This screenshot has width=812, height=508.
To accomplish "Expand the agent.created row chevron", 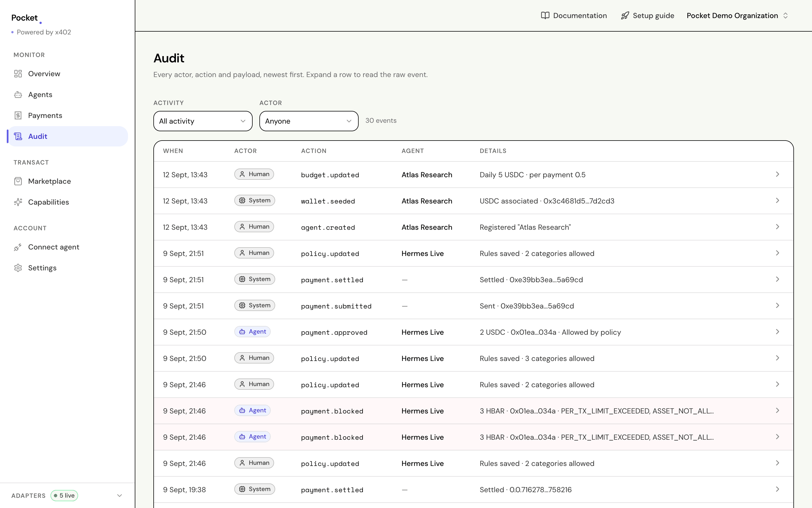I will [777, 227].
